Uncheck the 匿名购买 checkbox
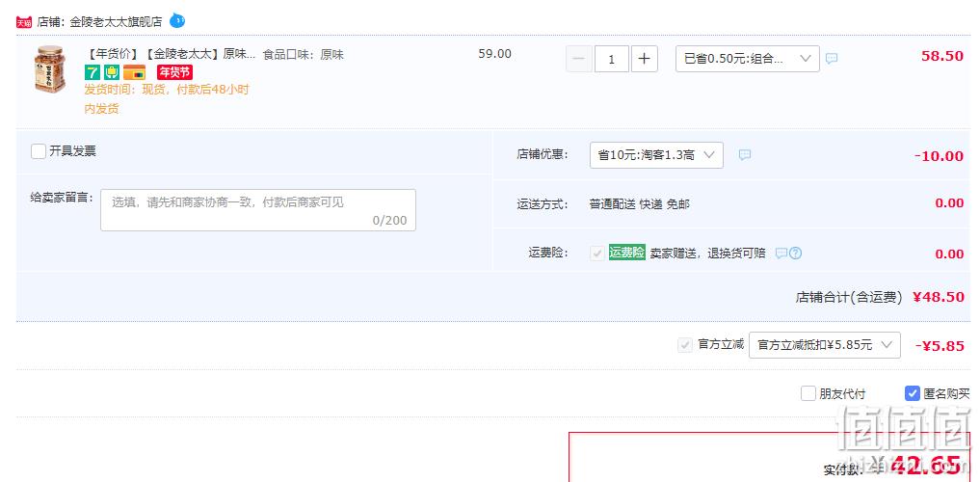 912,393
